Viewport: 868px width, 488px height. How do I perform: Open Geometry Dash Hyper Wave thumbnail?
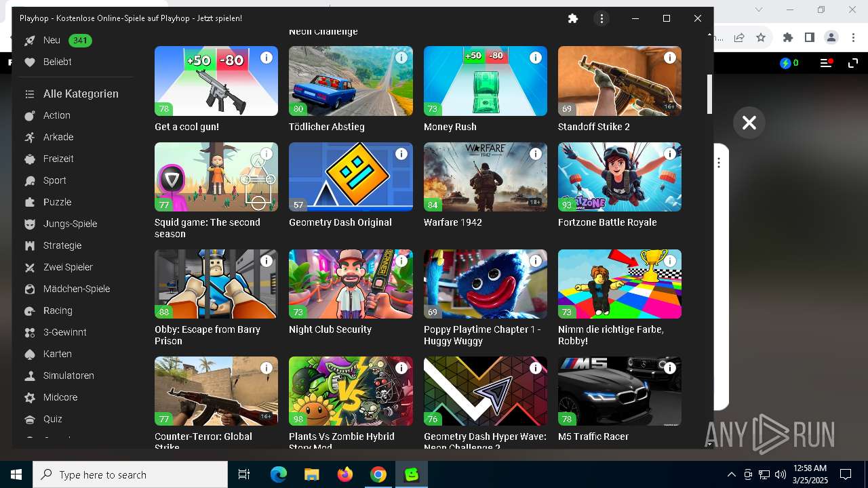(x=486, y=391)
